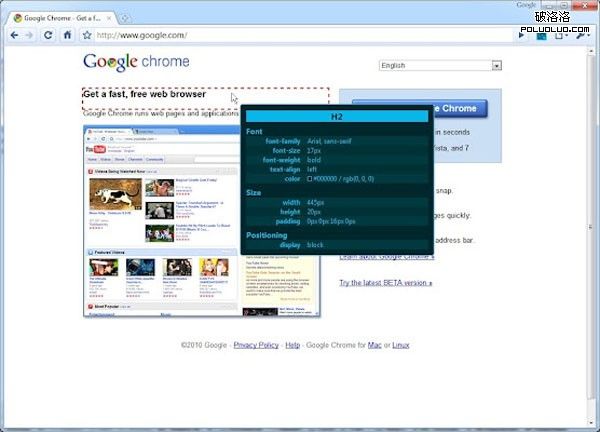Reload the page with the refresh icon
The width and height of the screenshot is (600, 432).
point(48,35)
